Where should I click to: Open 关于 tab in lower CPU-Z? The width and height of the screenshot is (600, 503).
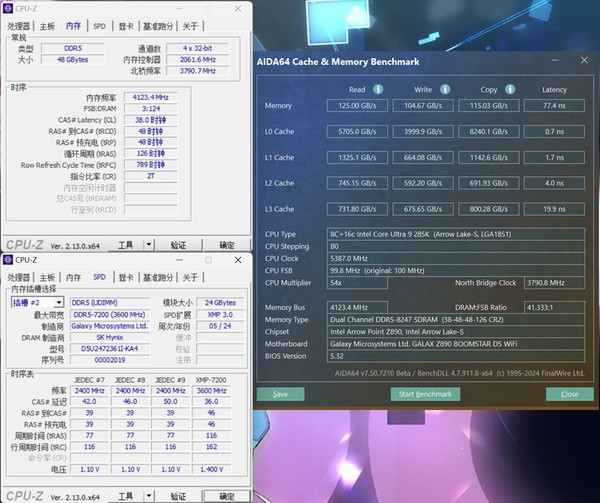pyautogui.click(x=190, y=277)
